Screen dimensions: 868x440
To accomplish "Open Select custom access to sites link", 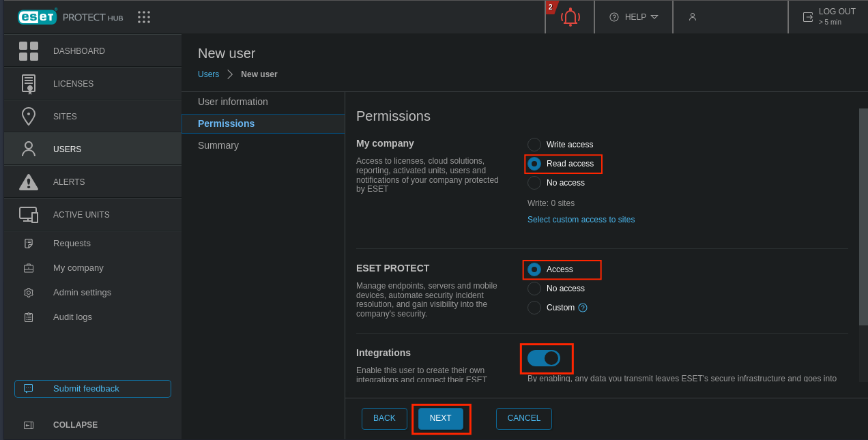I will tap(581, 220).
